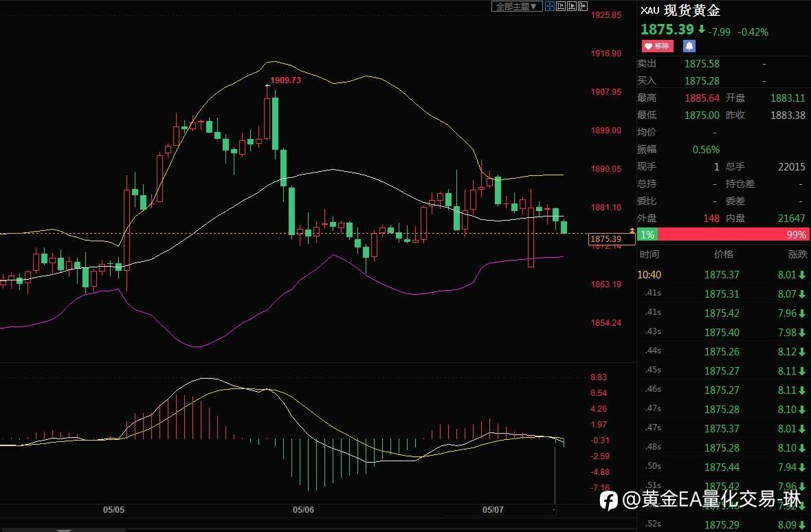
Task: Select the 10:40 trade row at 1875.37
Action: click(x=722, y=274)
